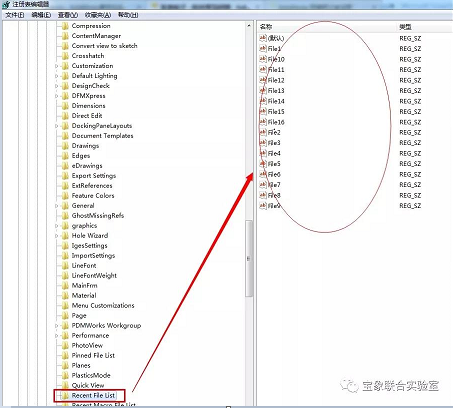Expand the Performance key arrow

coord(56,336)
